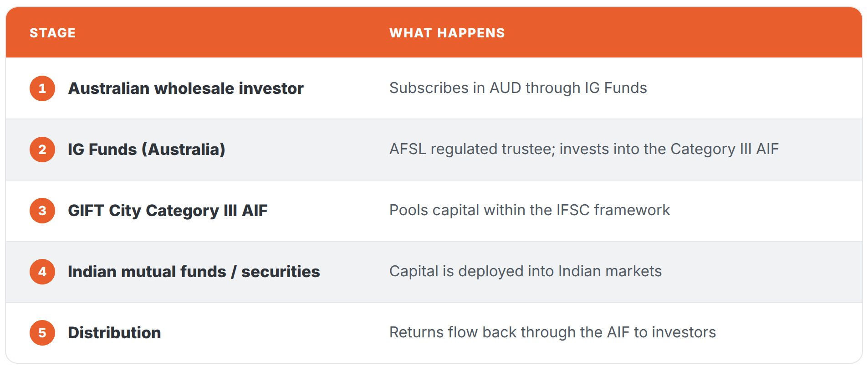Viewport: 868px width, 367px height.
Task: Click 'AFSL regulated trustee' description text
Action: click(472, 149)
